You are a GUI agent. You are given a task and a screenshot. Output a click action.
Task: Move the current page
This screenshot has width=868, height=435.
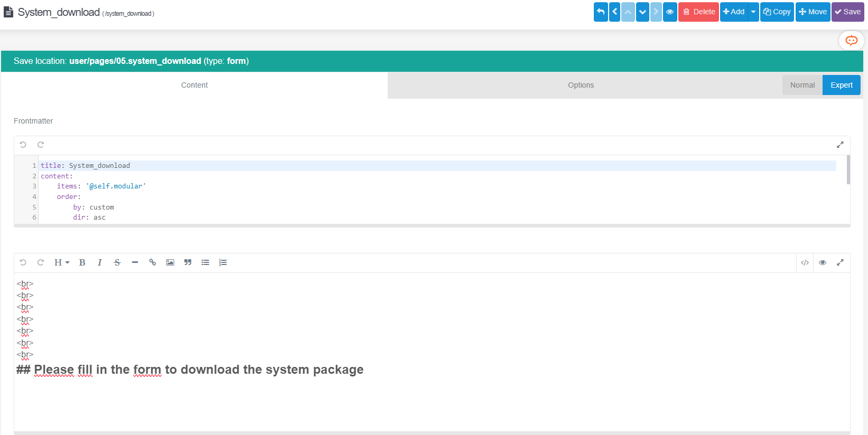pos(813,12)
